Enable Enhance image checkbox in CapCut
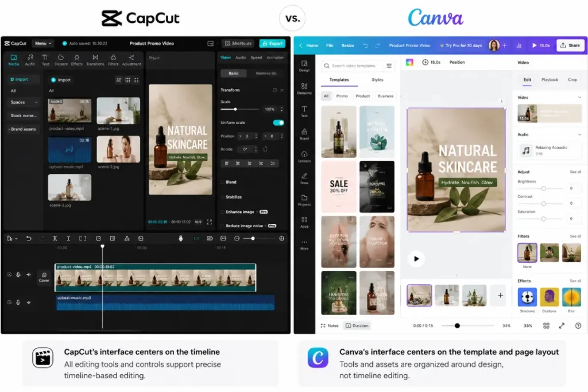 pyautogui.click(x=222, y=212)
